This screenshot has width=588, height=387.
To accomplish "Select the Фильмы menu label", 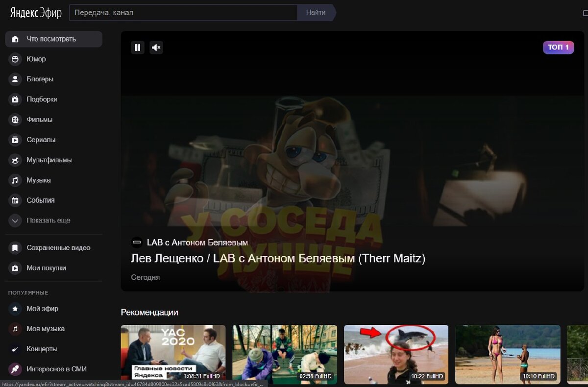I will tap(40, 120).
